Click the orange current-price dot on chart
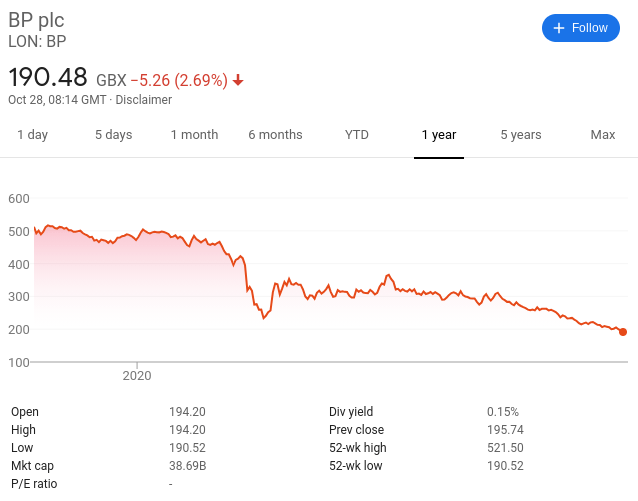 (623, 332)
